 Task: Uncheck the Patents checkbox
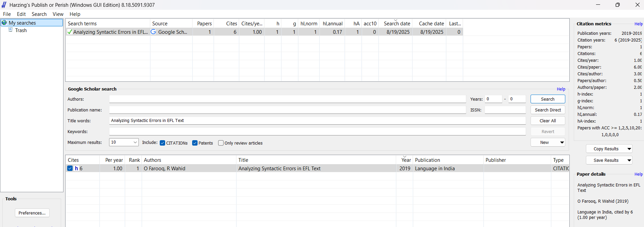(x=195, y=143)
